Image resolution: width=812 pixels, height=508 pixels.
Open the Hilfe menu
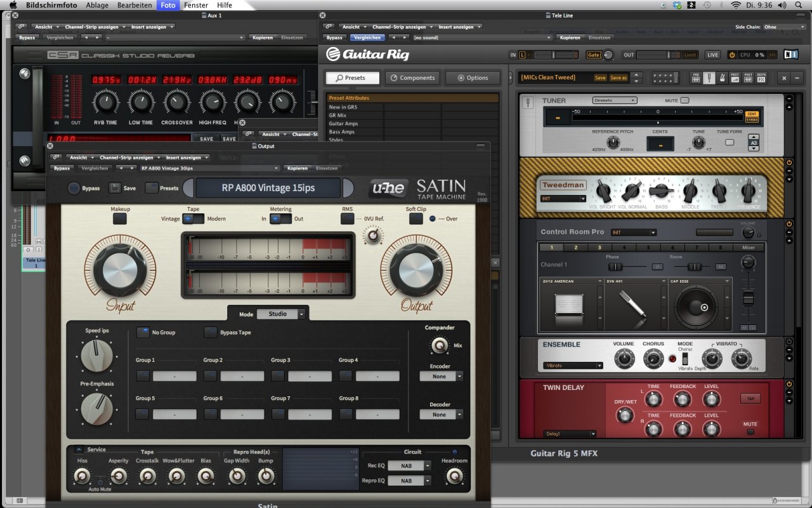point(225,5)
